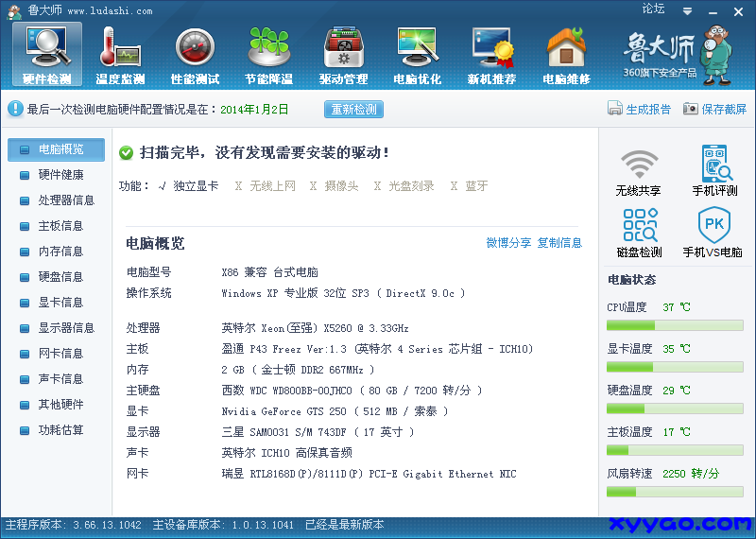756x539 pixels.
Task: Open 手机VS电脑 PK icon
Action: (713, 233)
